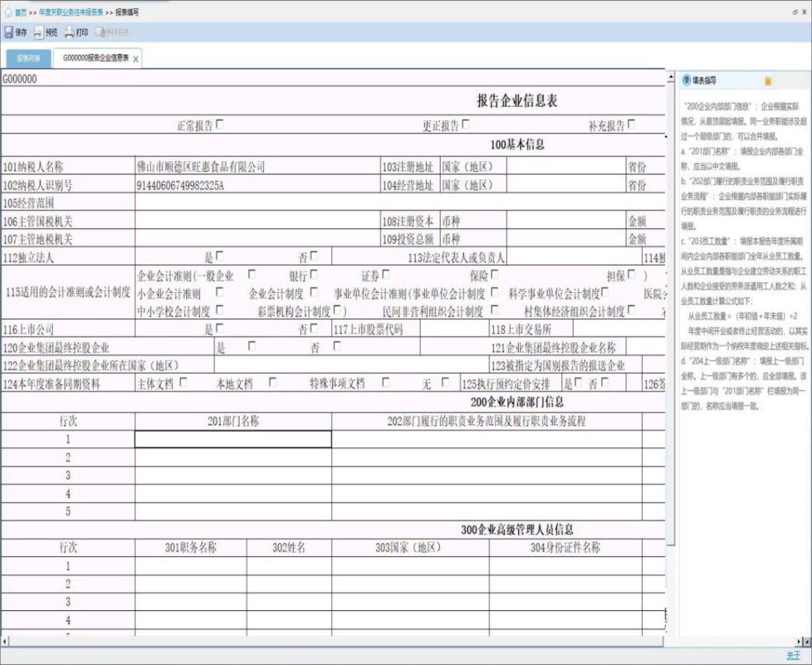This screenshot has height=665, width=812.
Task: Click the 102纳税人识别号 field value
Action: pos(257,185)
